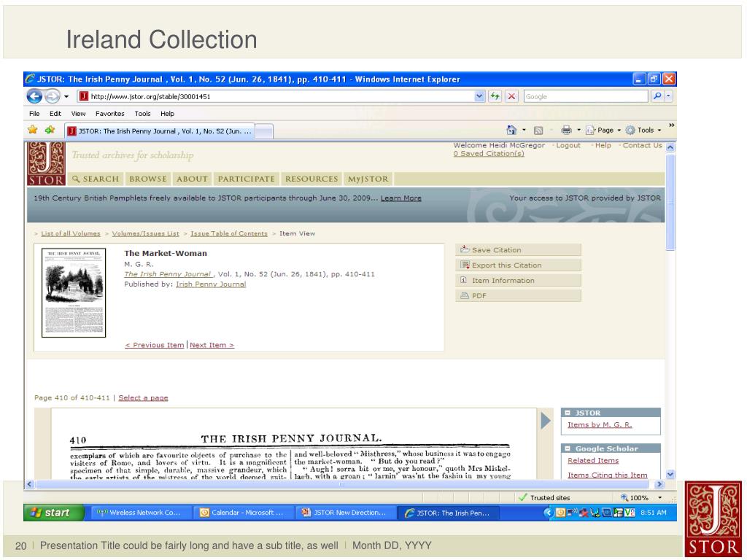Image resolution: width=747 pixels, height=560 pixels.
Task: Open the BROWSE navigation item
Action: pos(148,179)
